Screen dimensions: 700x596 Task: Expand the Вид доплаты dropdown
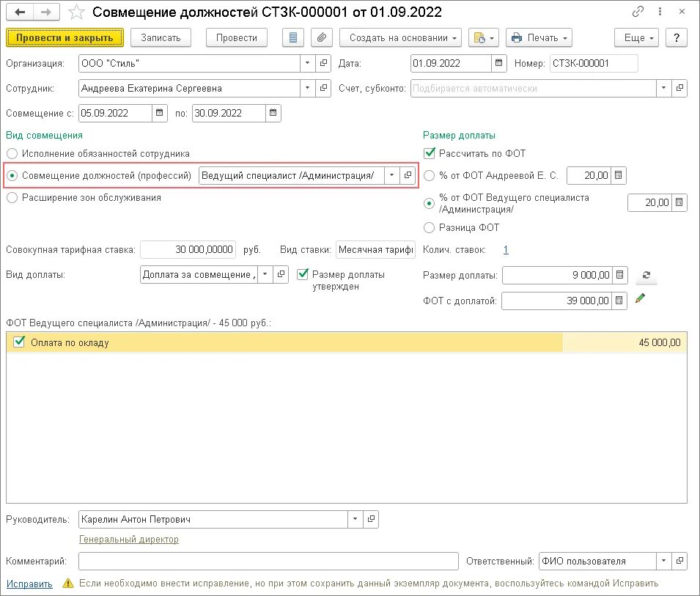[265, 274]
